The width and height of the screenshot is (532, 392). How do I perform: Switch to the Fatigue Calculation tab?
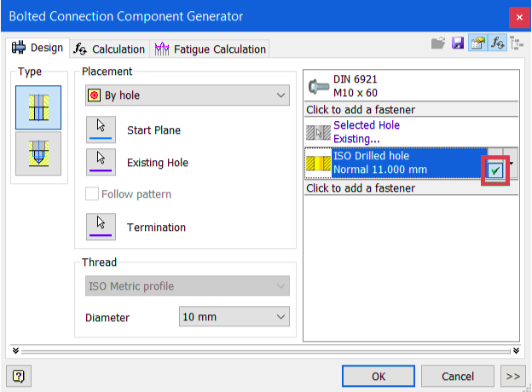coord(211,49)
